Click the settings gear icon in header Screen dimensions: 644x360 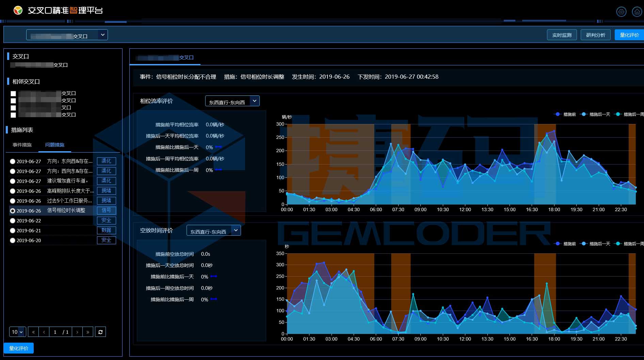[621, 12]
